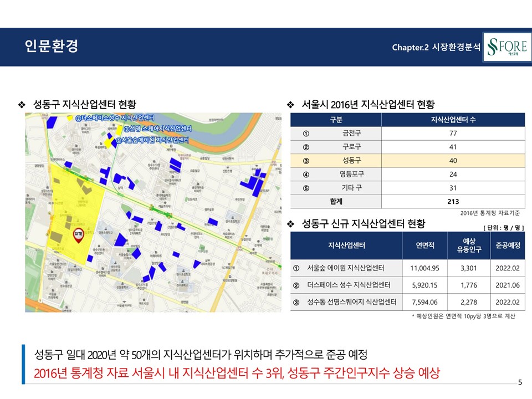Click the value 77 for 금천구
Image resolution: width=532 pixels, height=399 pixels.
(453, 134)
